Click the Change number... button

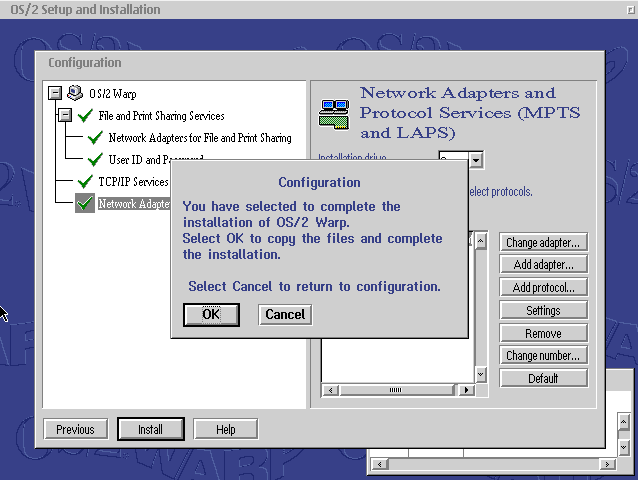point(543,356)
